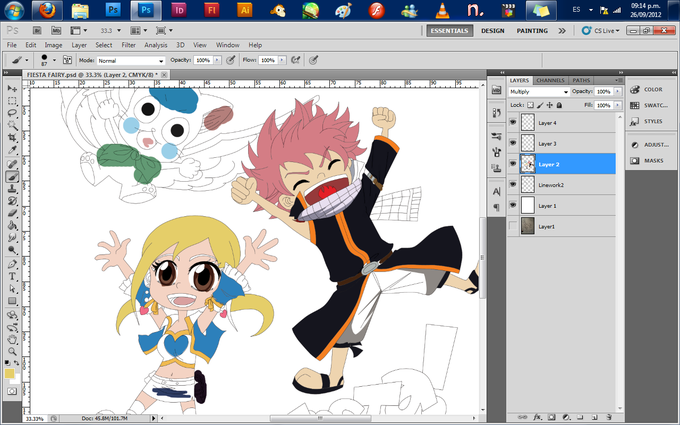The height and width of the screenshot is (425, 680).
Task: Hide Layer 4 visibility eye
Action: pyautogui.click(x=513, y=123)
